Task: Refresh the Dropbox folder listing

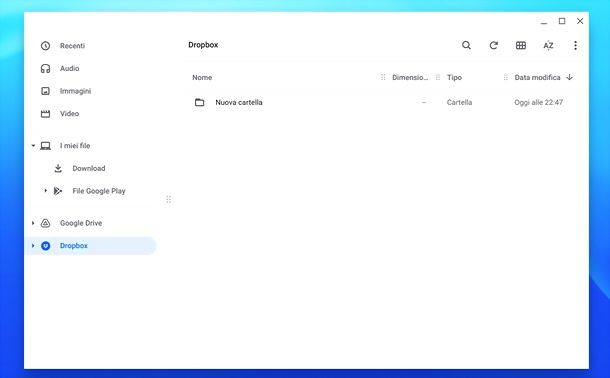Action: click(493, 45)
